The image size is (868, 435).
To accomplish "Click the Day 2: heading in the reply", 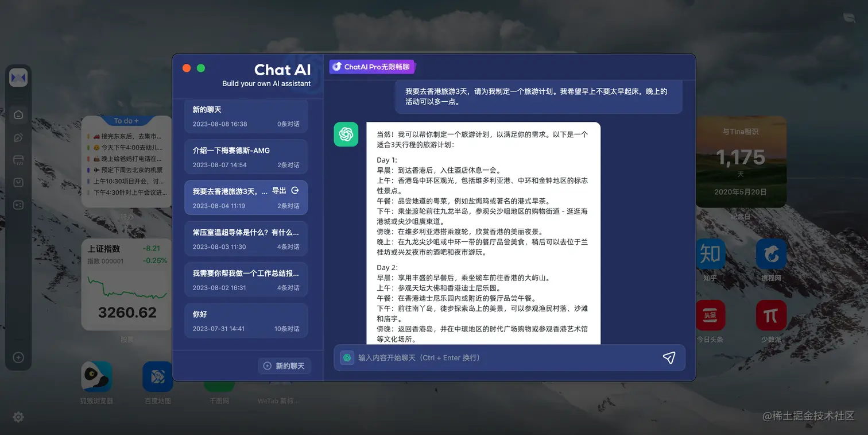I will click(387, 267).
